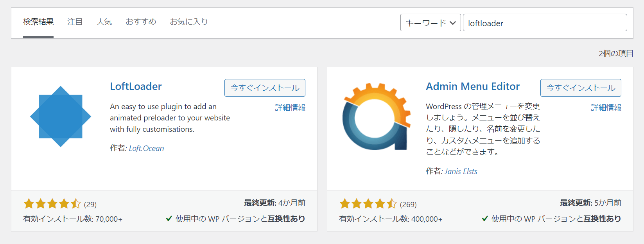Click the Admin Menu Editor star rating
Image resolution: width=644 pixels, height=244 pixels.
click(x=368, y=204)
